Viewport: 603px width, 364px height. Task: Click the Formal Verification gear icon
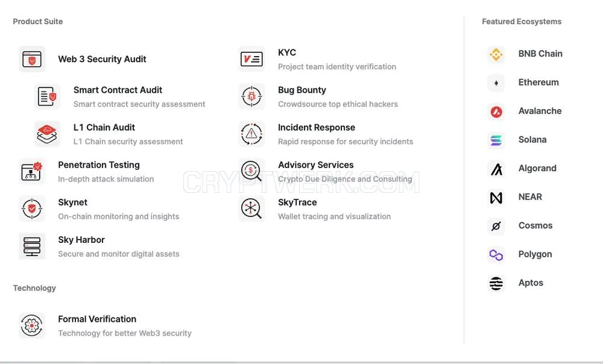pyautogui.click(x=32, y=325)
